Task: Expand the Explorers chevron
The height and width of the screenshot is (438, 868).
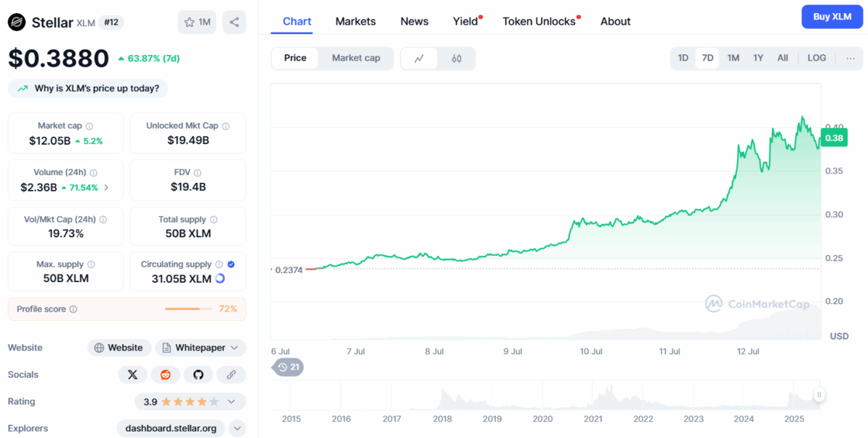Action: [x=237, y=429]
